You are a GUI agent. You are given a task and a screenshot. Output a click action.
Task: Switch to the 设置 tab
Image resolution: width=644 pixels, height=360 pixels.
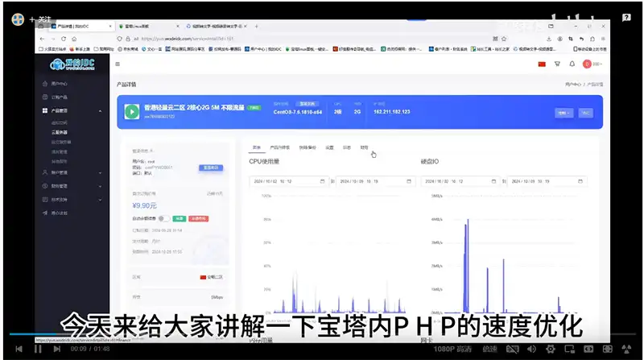[328, 148]
